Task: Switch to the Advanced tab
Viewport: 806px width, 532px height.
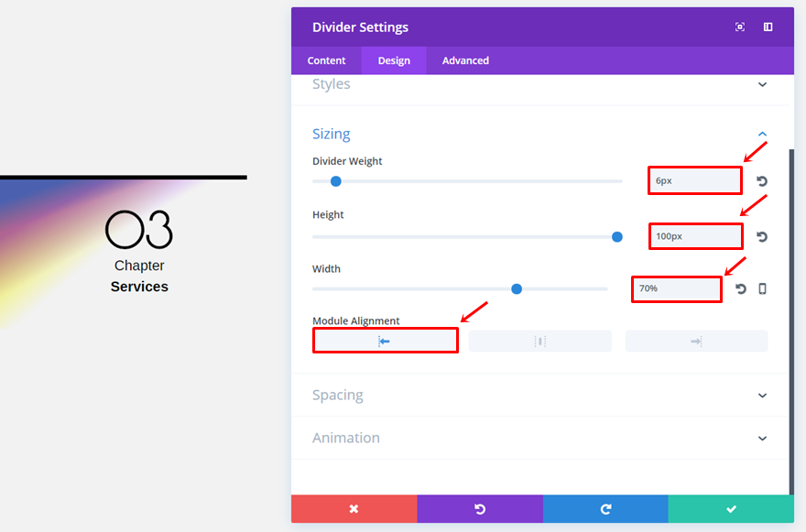Action: point(465,60)
